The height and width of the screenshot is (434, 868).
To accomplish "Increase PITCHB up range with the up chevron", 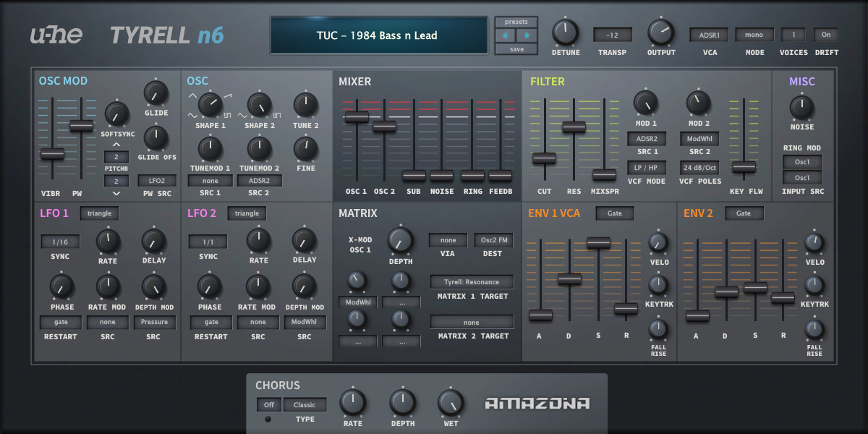I will tap(116, 145).
